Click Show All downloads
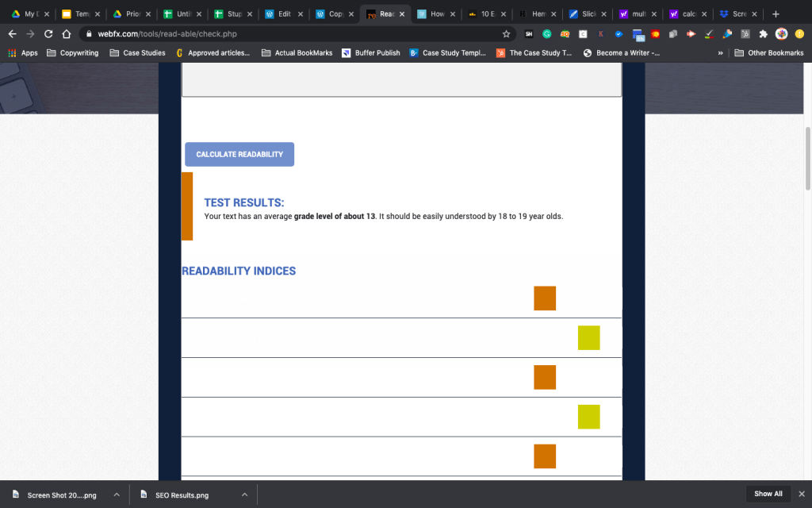 pos(768,494)
